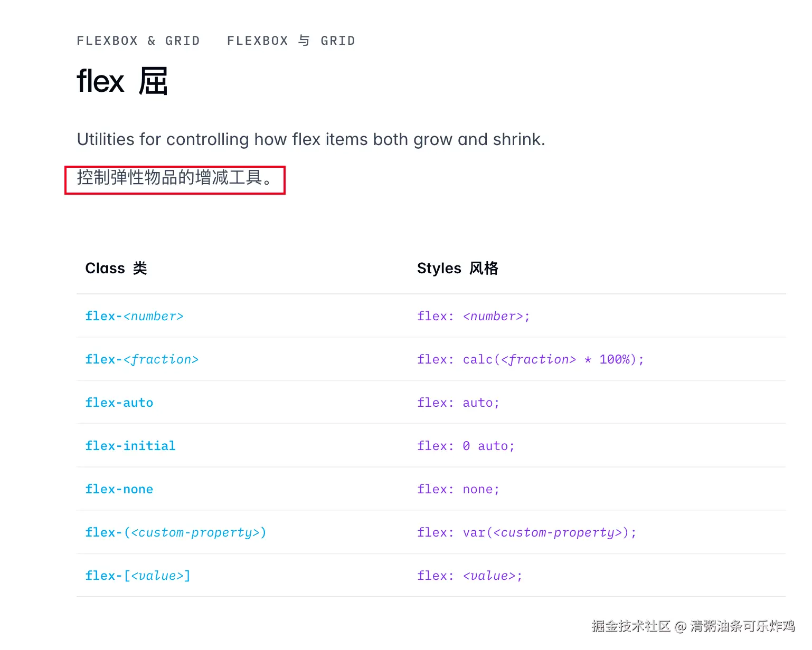812x650 pixels.
Task: Click the flex-auto class entry
Action: point(119,403)
